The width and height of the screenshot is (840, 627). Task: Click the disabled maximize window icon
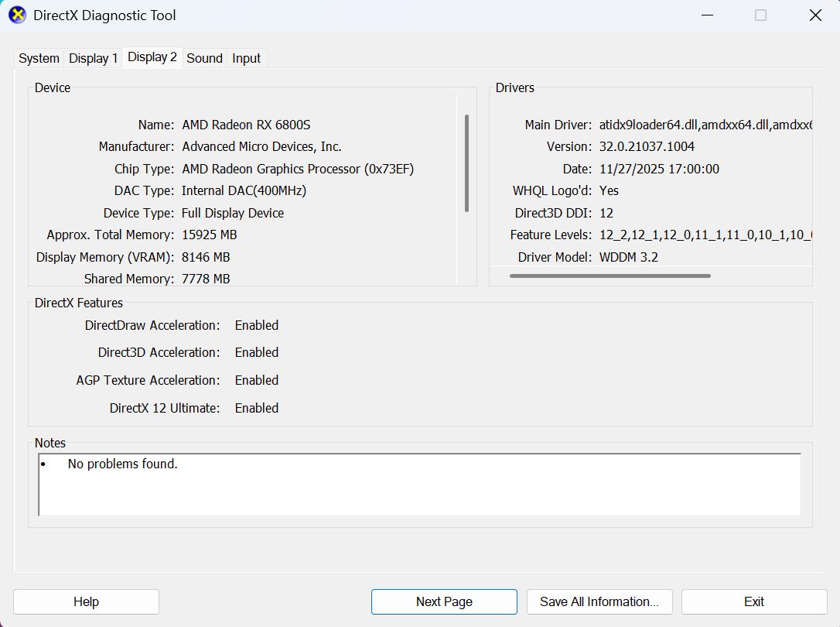[x=760, y=15]
